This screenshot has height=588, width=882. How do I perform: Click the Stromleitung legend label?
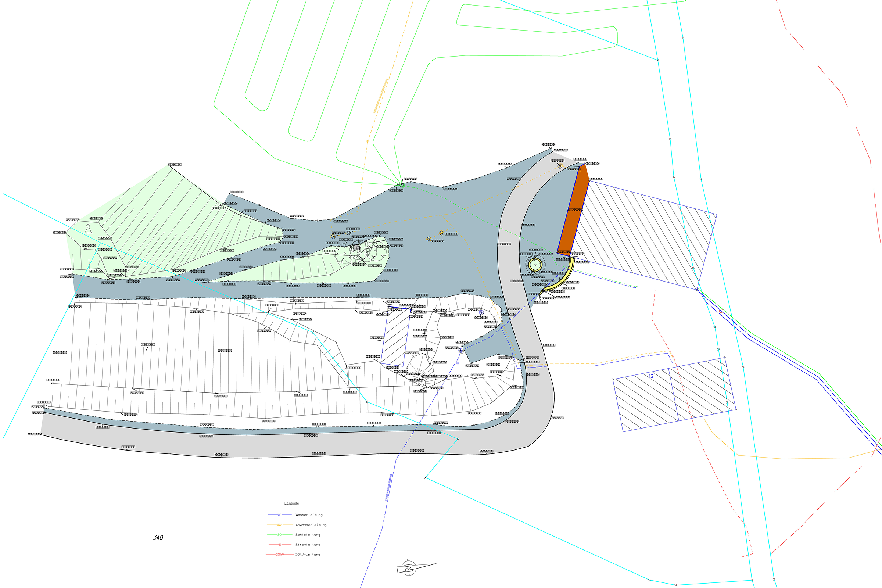click(308, 545)
